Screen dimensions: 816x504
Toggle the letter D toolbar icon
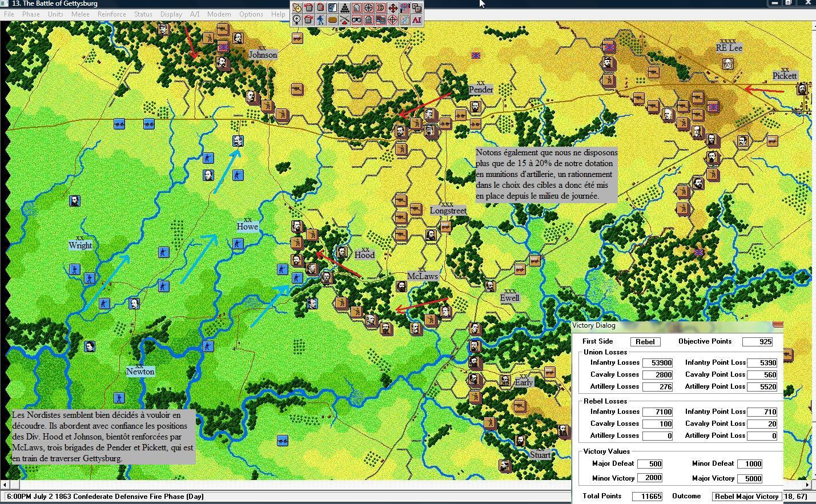[x=381, y=8]
